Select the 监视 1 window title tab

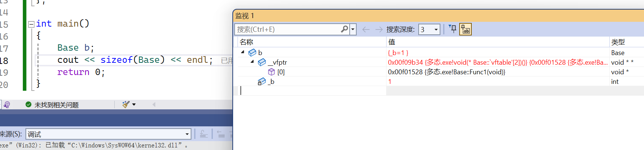pyautogui.click(x=245, y=16)
